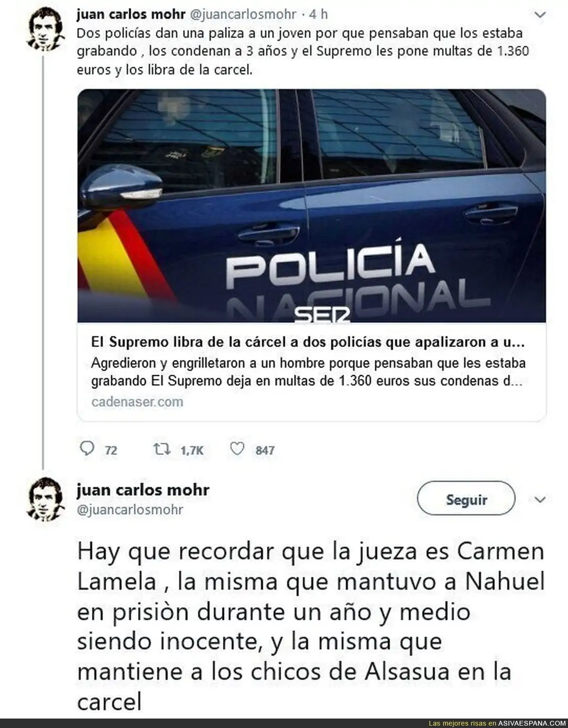Open the Policía Nacional car article image
Screen dimensions: 568x728
point(311,206)
